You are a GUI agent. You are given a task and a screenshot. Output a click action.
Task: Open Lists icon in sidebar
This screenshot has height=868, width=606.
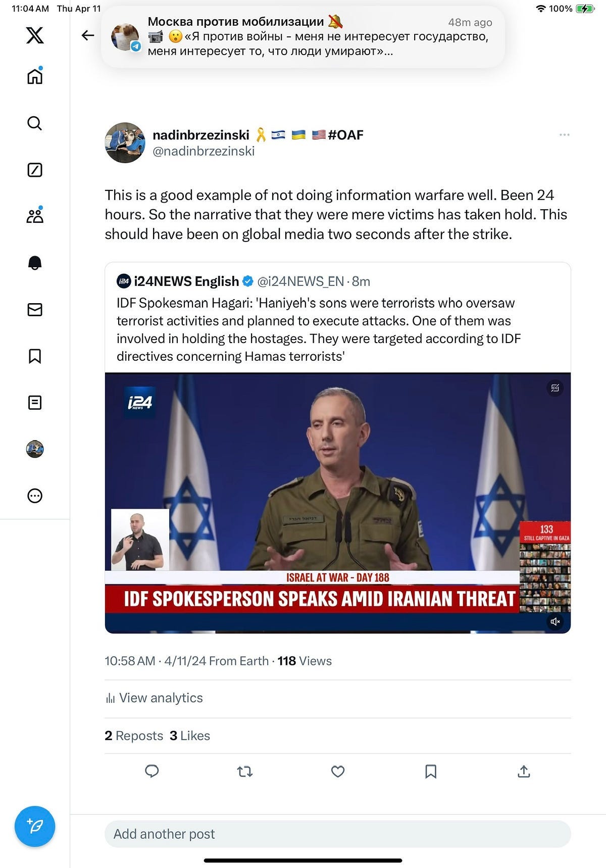click(35, 403)
